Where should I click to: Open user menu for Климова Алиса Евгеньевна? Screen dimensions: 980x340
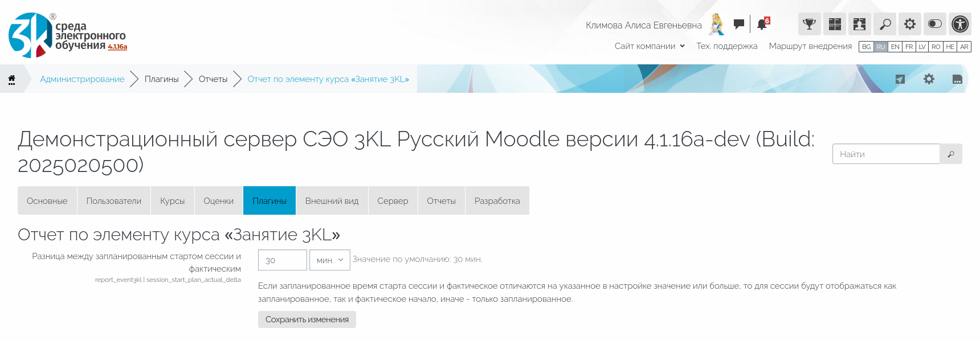(644, 25)
